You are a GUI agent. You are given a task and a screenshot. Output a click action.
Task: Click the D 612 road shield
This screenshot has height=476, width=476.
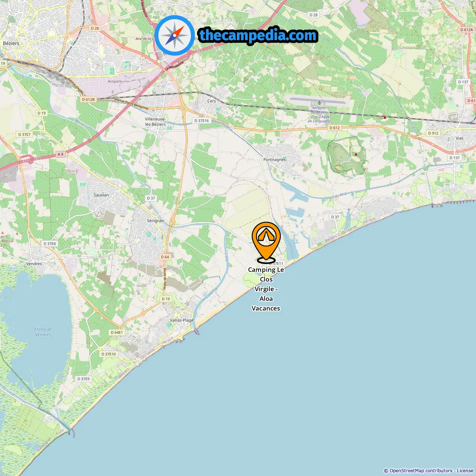334,128
